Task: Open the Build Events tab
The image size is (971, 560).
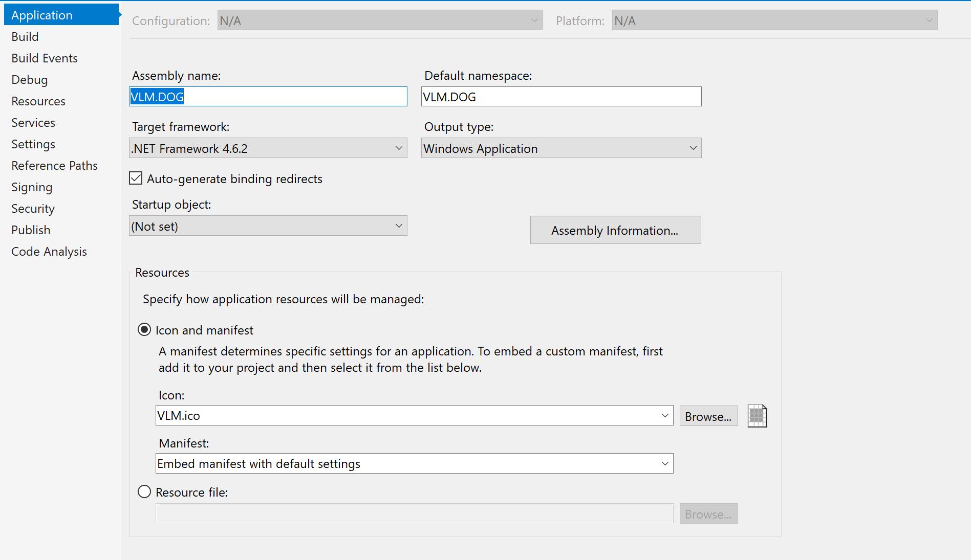Action: click(45, 58)
